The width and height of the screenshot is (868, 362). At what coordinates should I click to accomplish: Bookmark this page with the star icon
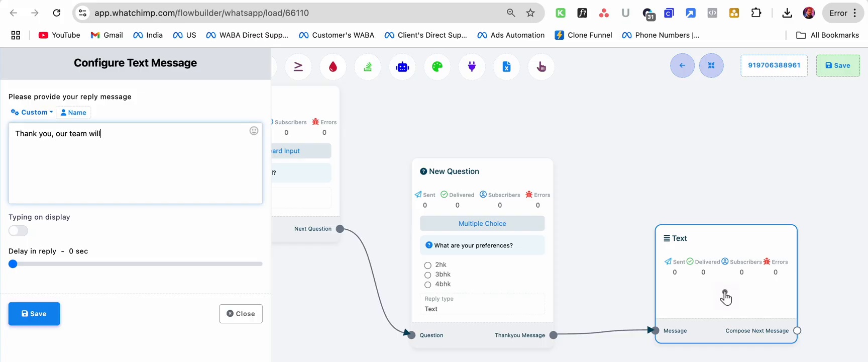[530, 13]
